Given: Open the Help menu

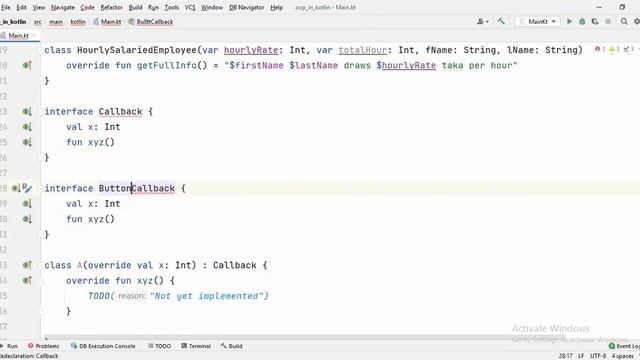Looking at the screenshot, I should tap(276, 7).
